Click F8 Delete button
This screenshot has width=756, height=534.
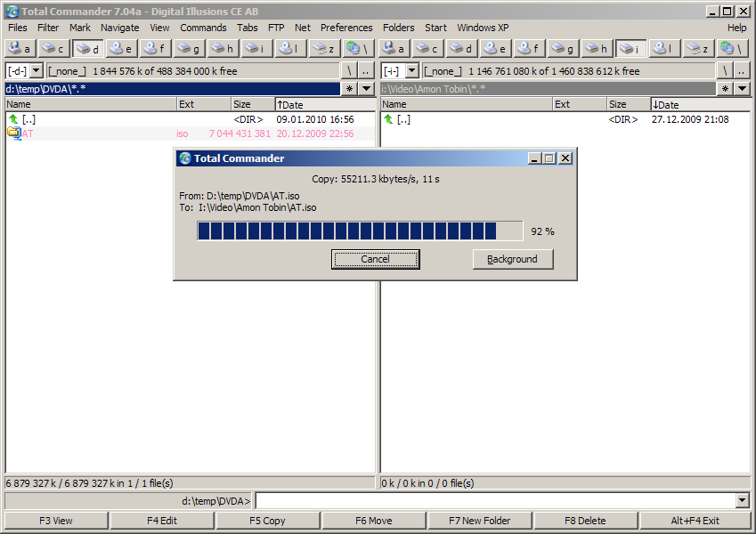(585, 521)
